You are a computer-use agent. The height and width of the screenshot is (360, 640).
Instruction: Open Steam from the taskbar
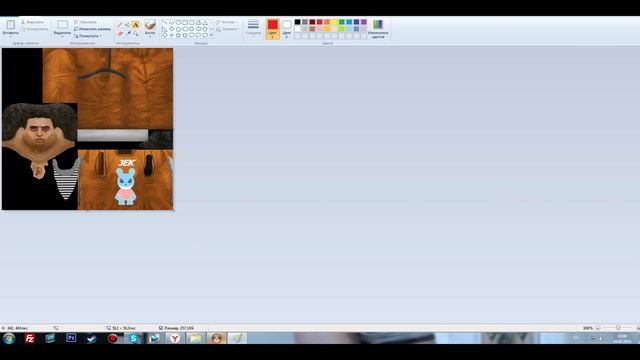[91, 338]
